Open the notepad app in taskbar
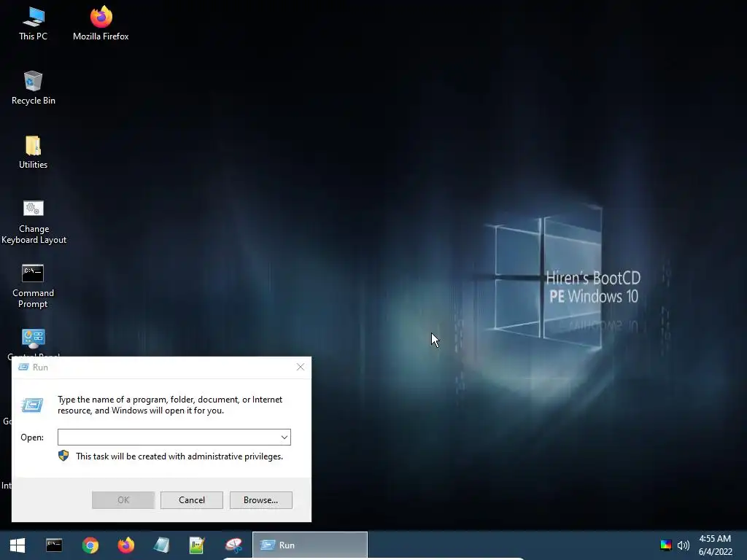Screen dimensions: 747x560 [x=161, y=545]
